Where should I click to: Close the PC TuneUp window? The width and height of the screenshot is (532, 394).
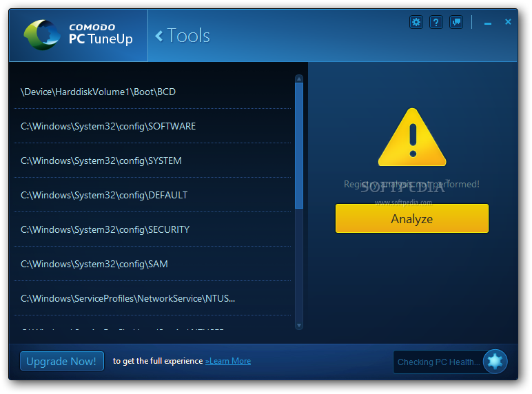[x=508, y=22]
